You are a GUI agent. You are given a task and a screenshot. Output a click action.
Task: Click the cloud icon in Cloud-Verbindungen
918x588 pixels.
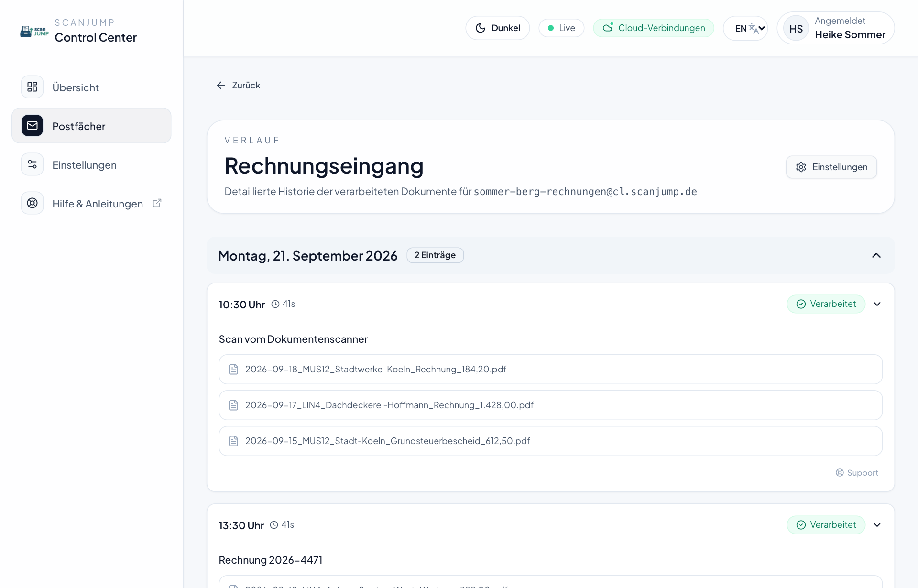(x=608, y=28)
